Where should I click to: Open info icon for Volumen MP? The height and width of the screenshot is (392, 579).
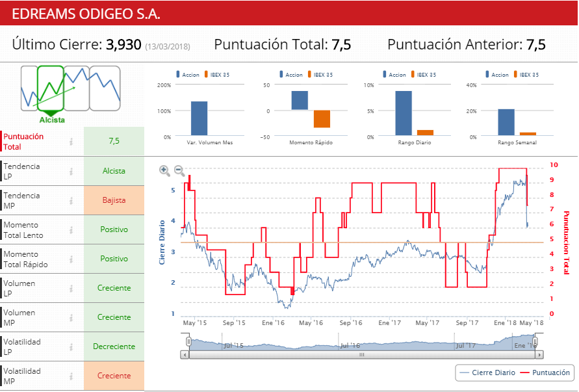click(71, 317)
